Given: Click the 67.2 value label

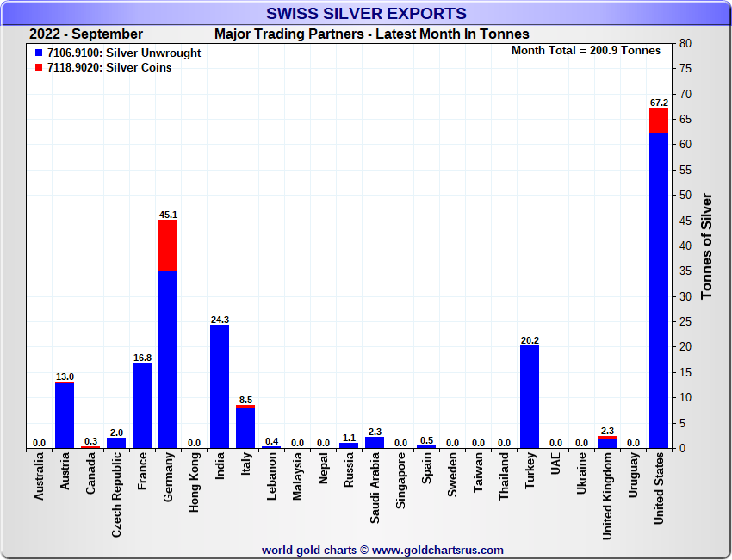Looking at the screenshot, I should 659,103.
